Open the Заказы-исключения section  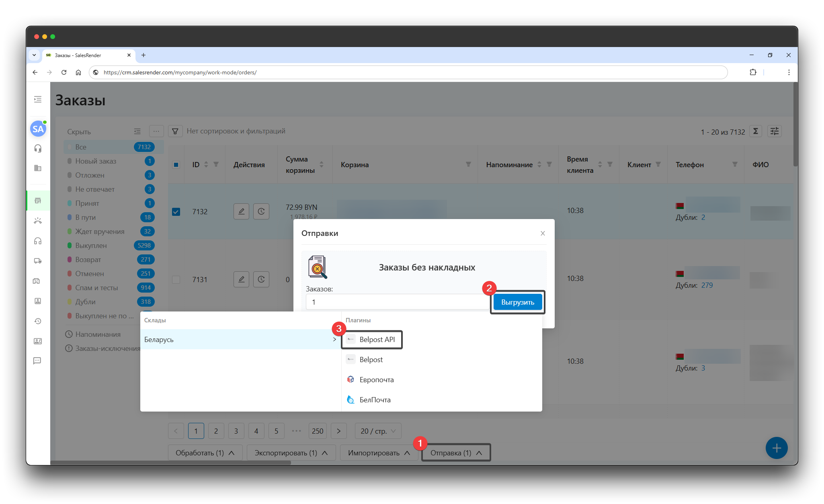click(103, 348)
